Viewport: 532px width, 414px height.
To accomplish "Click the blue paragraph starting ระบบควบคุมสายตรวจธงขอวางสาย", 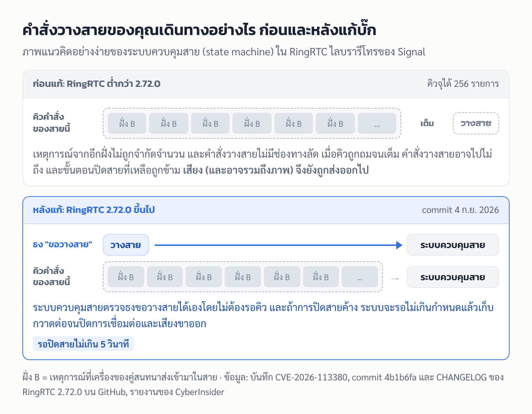I will pyautogui.click(x=263, y=315).
